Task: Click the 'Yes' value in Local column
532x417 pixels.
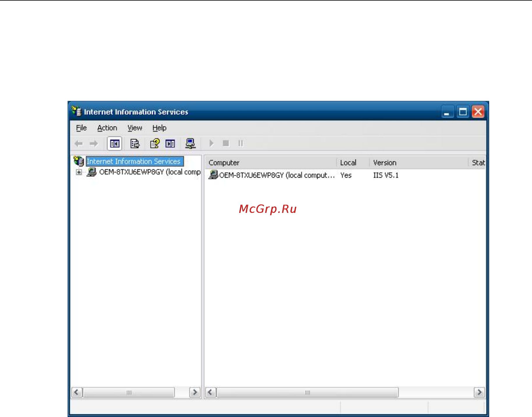Action: click(346, 175)
